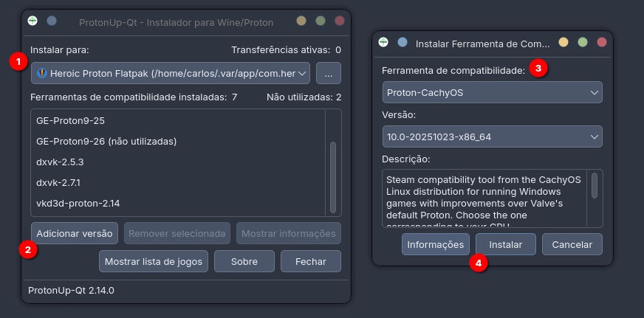Minimize the ProtonUp-Qt main window
644x318 pixels.
301,21
